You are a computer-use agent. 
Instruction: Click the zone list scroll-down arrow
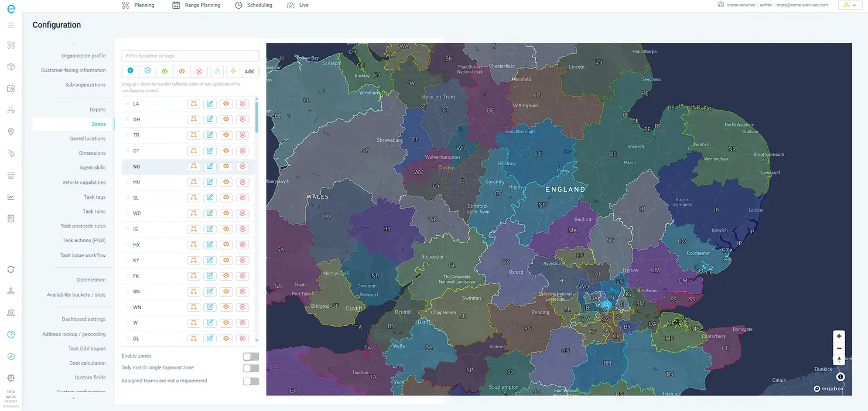[257, 340]
